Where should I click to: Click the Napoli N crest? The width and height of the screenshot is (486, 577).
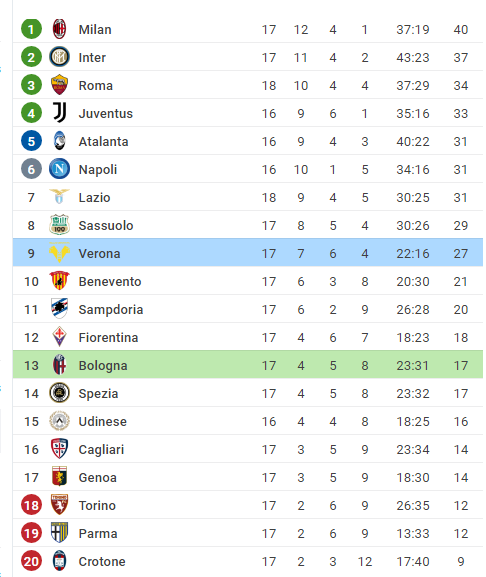(x=59, y=169)
